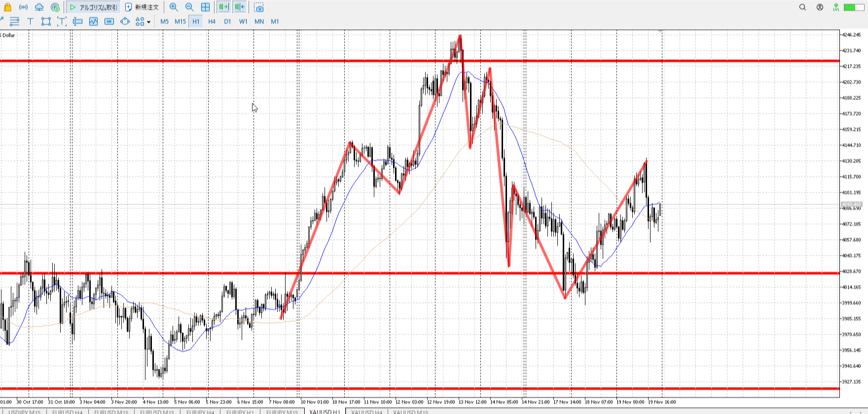This screenshot has width=868, height=414.
Task: Toggle algorithmic trading (アルゴリズム取引)
Action: 93,7
